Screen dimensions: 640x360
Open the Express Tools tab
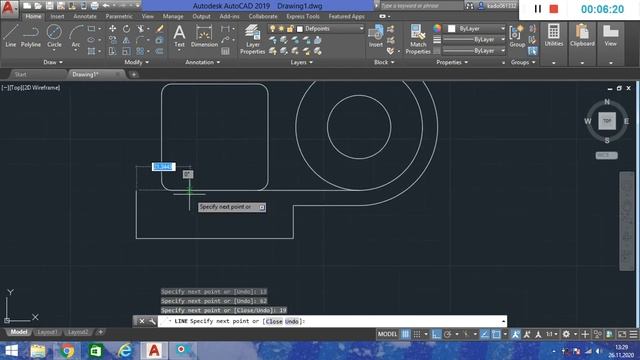(x=303, y=16)
